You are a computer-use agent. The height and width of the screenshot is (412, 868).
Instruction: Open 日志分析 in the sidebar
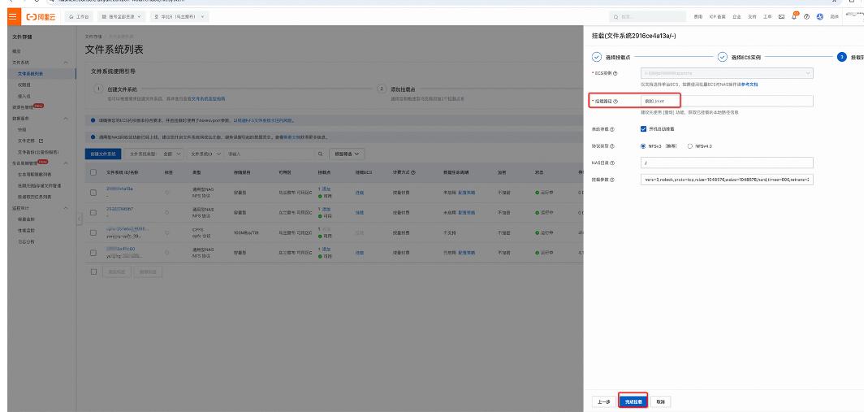click(27, 242)
